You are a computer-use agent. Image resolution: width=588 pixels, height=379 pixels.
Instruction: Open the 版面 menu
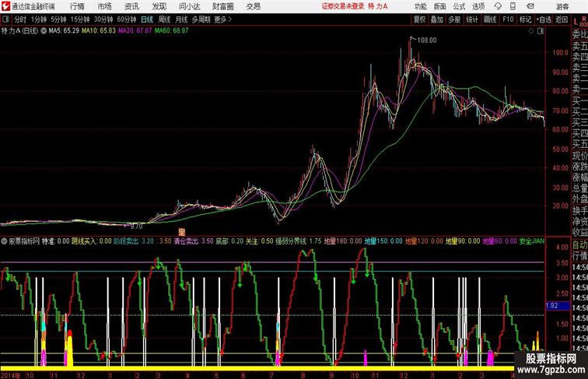point(439,6)
